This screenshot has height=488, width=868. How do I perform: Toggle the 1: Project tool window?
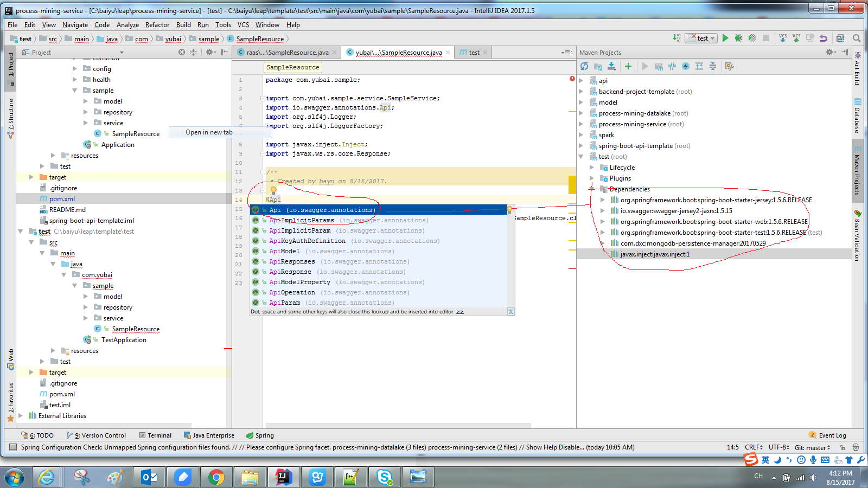coord(10,69)
